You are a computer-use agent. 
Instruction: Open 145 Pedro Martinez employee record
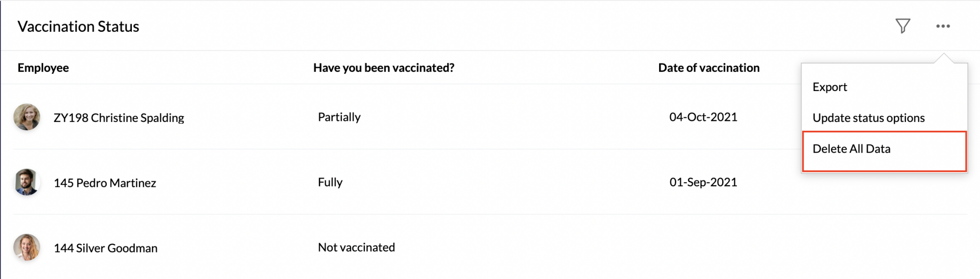coord(105,183)
